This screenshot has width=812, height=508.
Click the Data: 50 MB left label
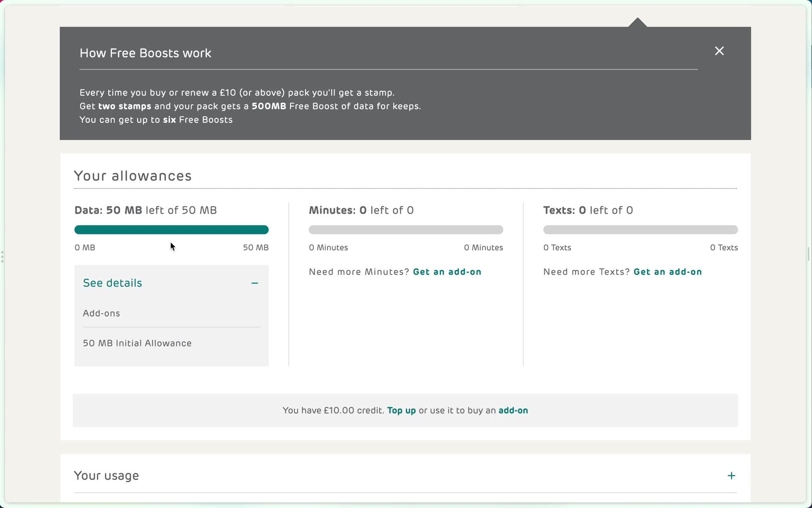(145, 210)
